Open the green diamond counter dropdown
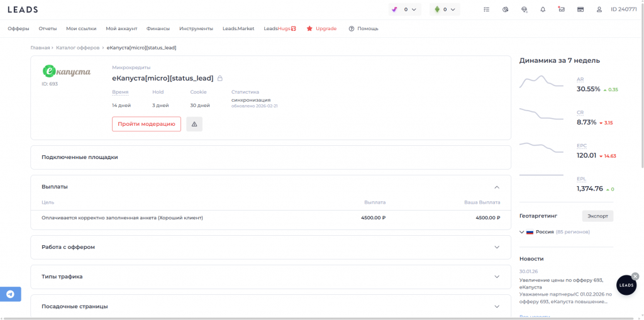 [x=445, y=9]
